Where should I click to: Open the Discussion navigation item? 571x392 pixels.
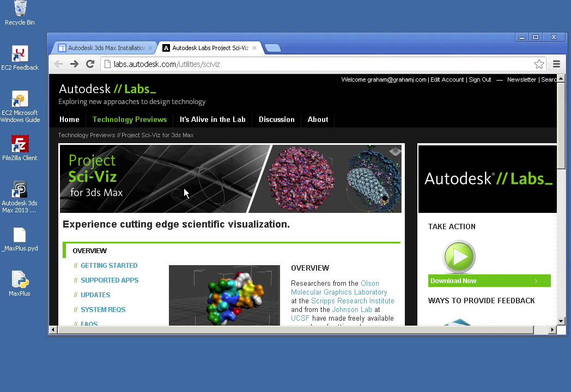pos(276,119)
